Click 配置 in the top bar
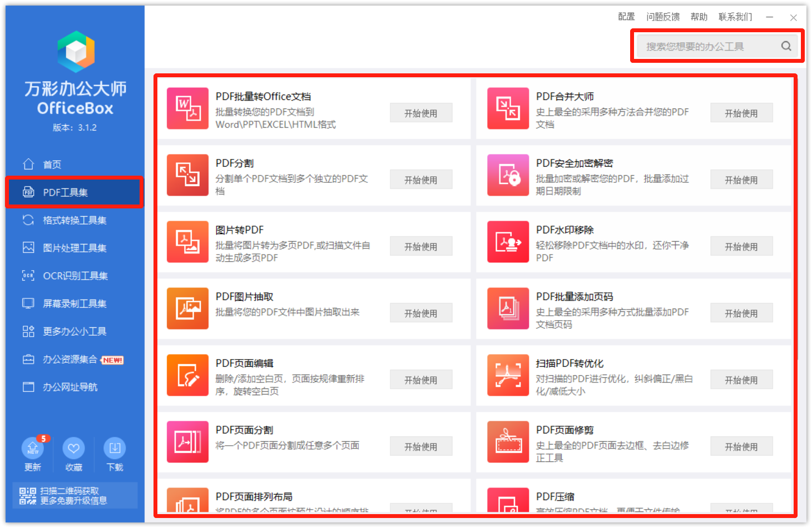This screenshot has height=528, width=812. point(626,17)
